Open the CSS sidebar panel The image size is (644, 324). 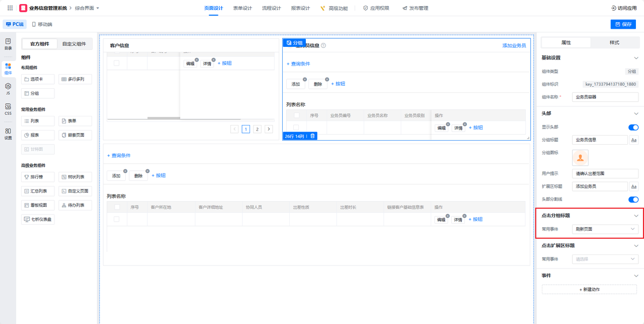click(x=8, y=109)
